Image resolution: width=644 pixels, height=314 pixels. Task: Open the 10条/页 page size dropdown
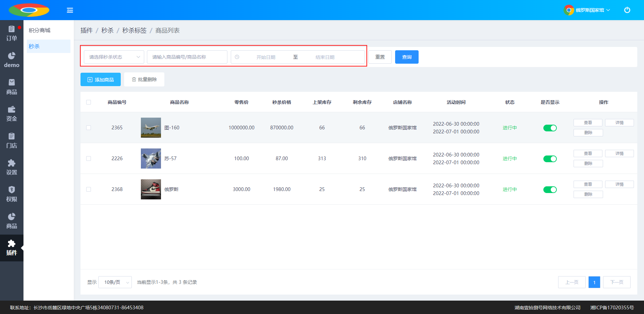pyautogui.click(x=115, y=282)
